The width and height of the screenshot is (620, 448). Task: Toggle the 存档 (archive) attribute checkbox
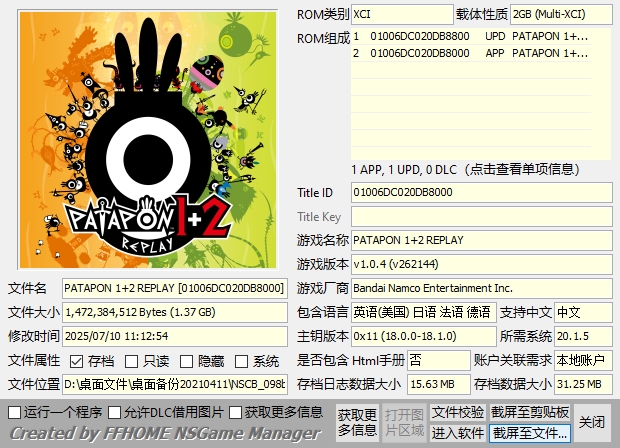coord(78,361)
